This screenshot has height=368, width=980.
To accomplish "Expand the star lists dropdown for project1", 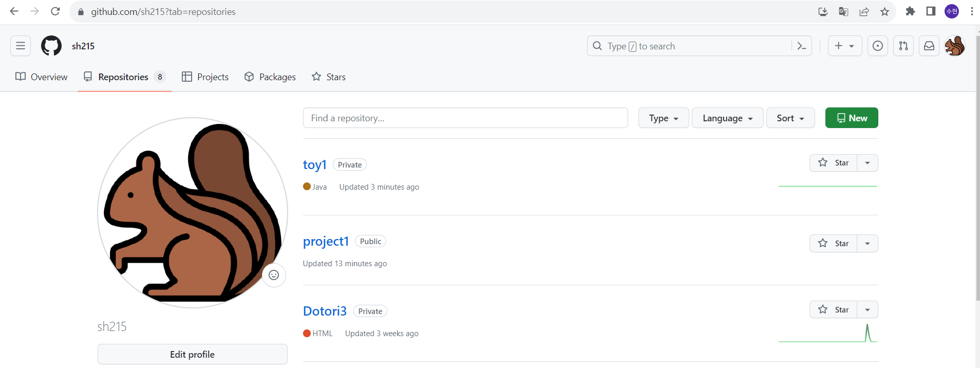I will (x=868, y=243).
